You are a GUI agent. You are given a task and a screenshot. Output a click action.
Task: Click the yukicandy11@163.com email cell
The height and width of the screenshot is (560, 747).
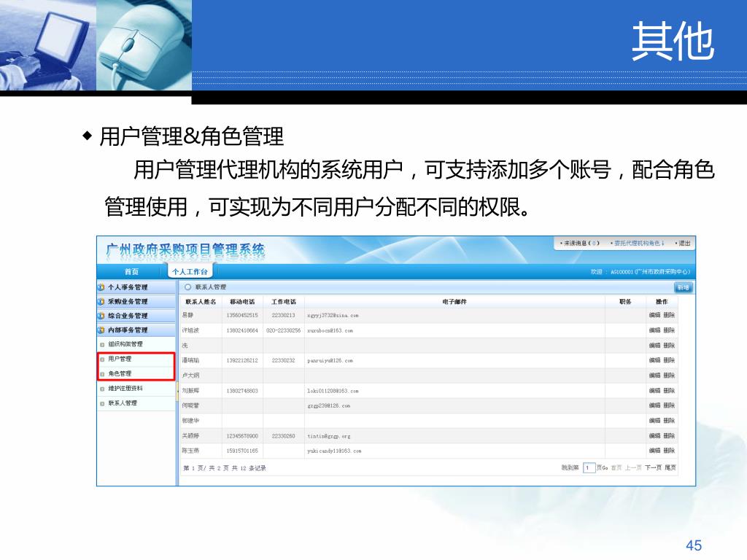pyautogui.click(x=334, y=451)
